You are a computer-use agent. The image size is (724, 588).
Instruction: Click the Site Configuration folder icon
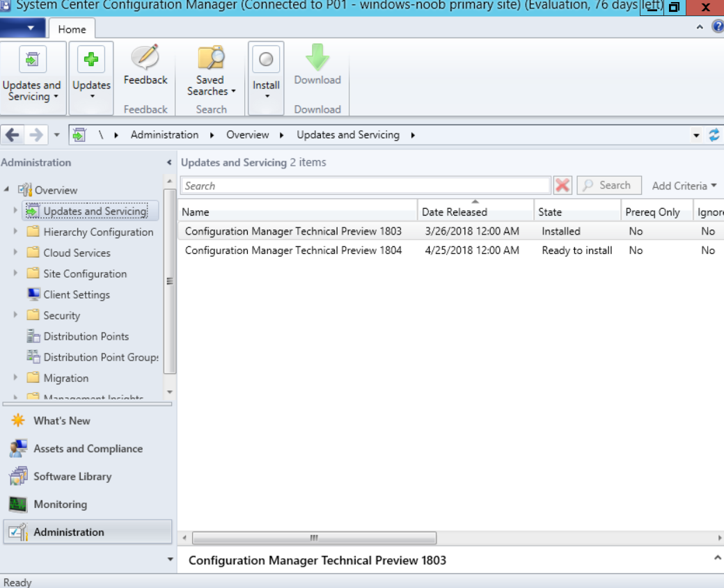point(33,273)
